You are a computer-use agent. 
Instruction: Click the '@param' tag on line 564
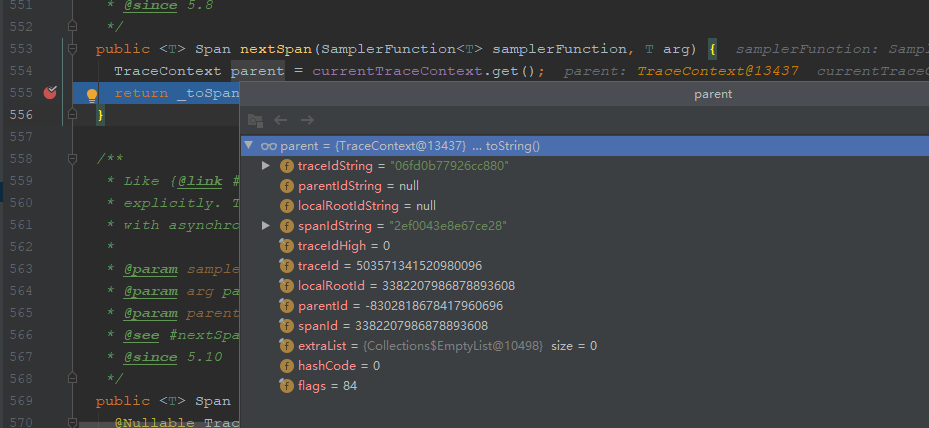(150, 291)
